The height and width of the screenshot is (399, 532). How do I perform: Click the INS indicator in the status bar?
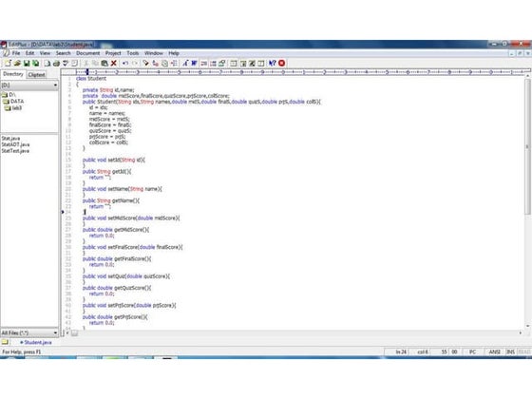click(x=511, y=351)
